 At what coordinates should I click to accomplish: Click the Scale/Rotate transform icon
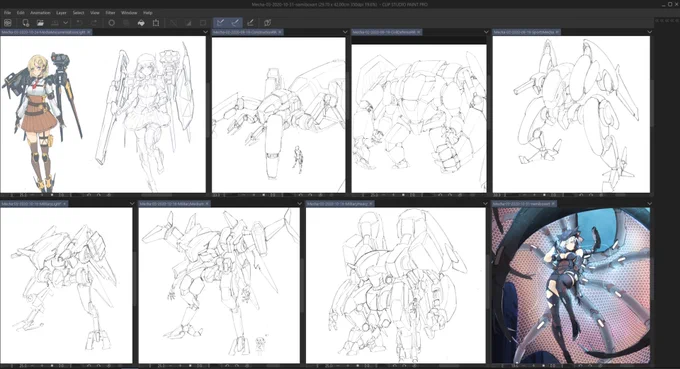[156, 23]
